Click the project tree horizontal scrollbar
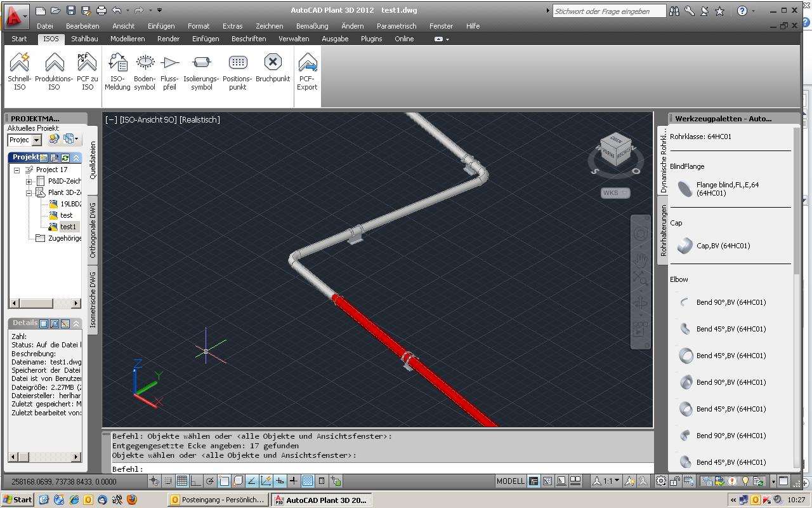Viewport: 812px width, 508px height. [x=44, y=303]
